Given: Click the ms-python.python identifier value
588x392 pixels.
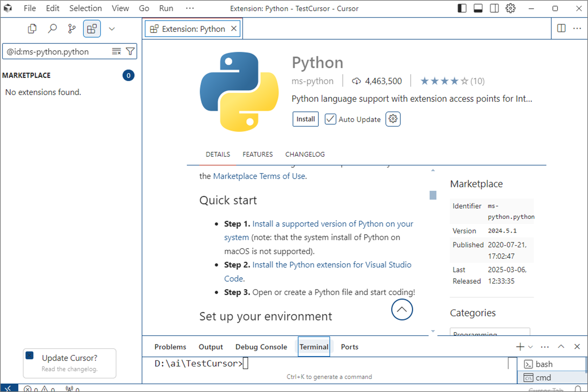Looking at the screenshot, I should (x=511, y=211).
